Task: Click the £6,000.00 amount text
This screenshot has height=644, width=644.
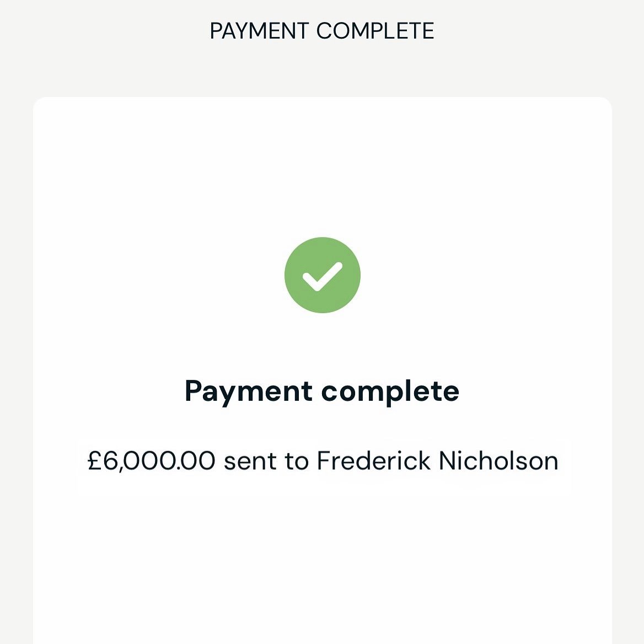Action: [151, 461]
